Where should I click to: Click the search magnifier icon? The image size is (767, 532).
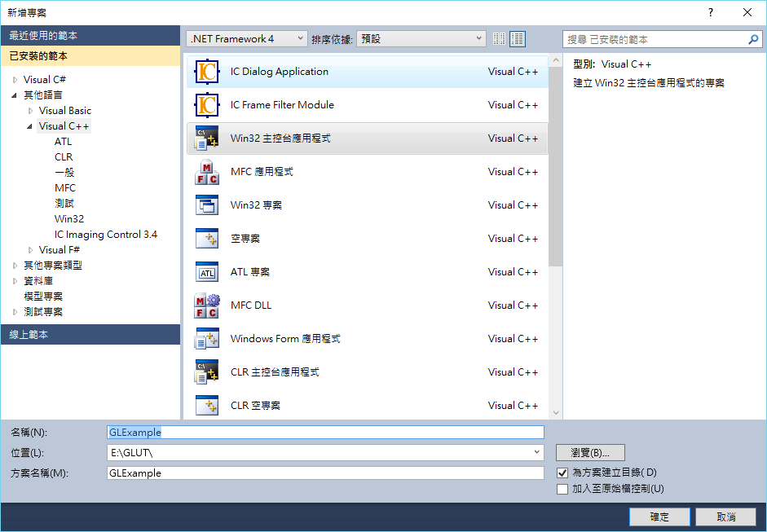click(753, 40)
